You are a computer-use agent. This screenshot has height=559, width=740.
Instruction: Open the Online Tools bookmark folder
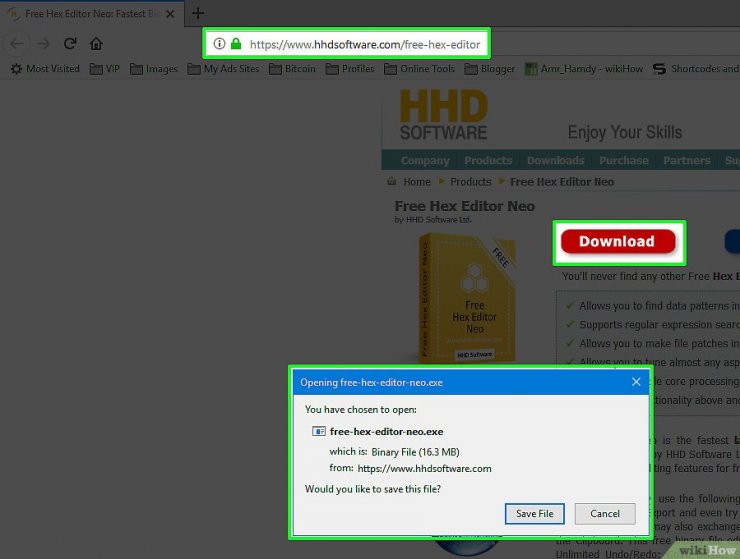click(x=420, y=69)
